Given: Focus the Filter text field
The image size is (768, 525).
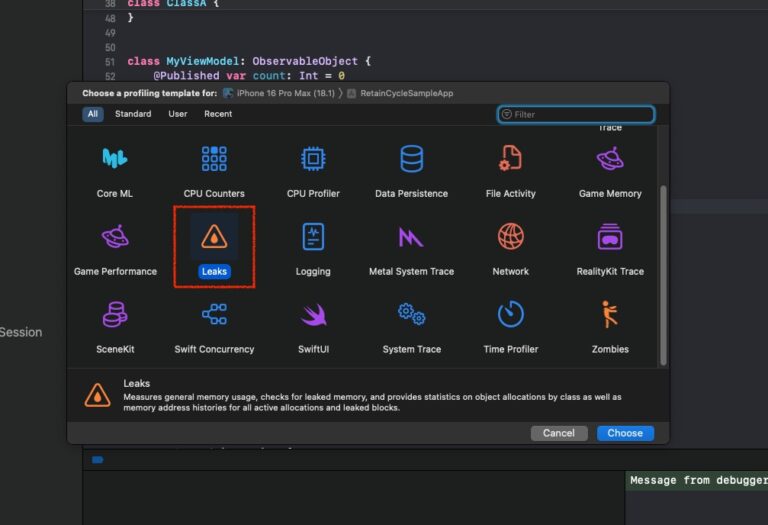Looking at the screenshot, I should (x=576, y=114).
